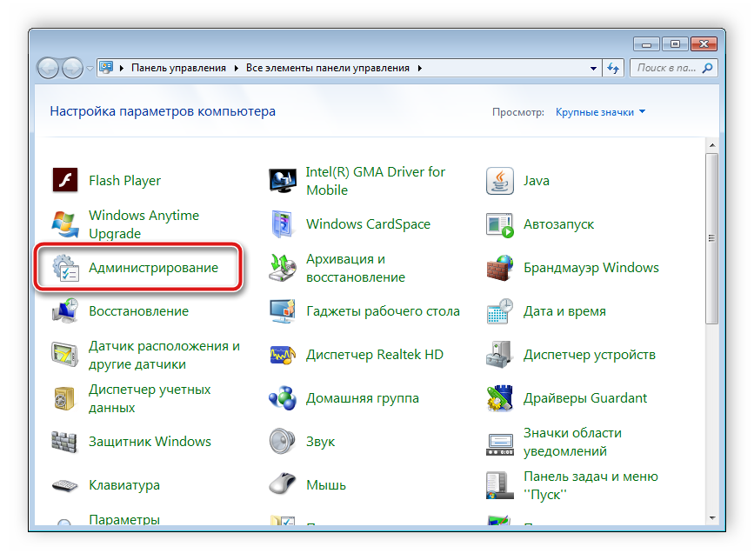Screen dimensions: 754x560
Task: Open the Диспетчер Realtek HD icon
Action: [x=283, y=355]
